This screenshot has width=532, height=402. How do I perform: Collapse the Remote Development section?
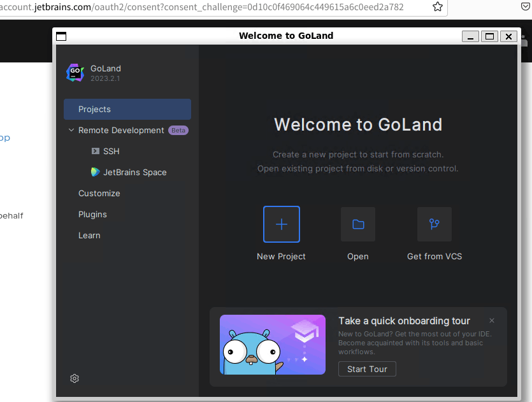click(71, 130)
